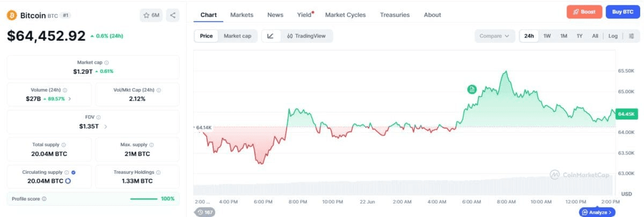Switch chart to Price view
The width and height of the screenshot is (644, 217).
206,36
